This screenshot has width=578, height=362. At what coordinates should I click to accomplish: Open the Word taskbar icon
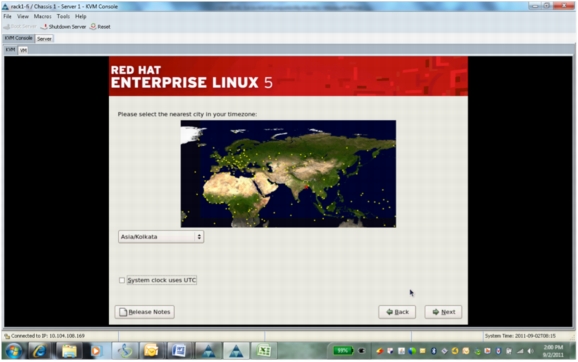click(179, 351)
